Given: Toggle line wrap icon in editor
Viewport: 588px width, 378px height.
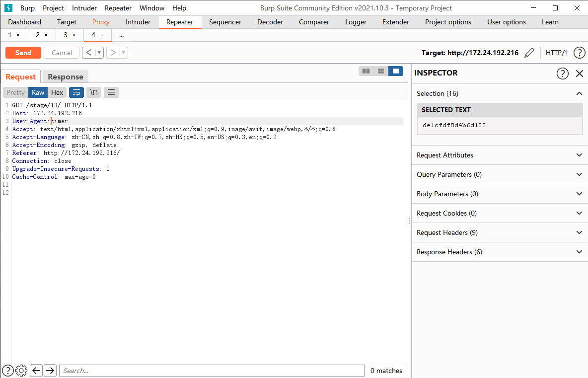Looking at the screenshot, I should click(x=76, y=92).
